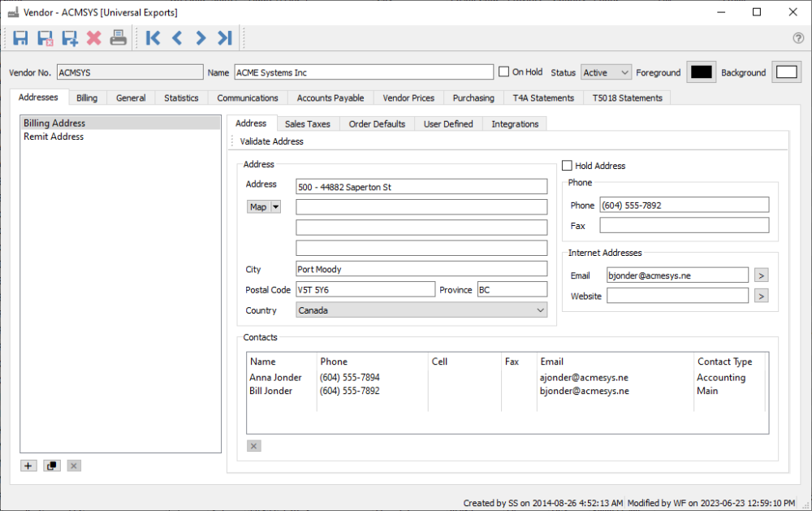Screen dimensions: 812x511
Task: Click the send button beside Email field
Action: tap(761, 275)
